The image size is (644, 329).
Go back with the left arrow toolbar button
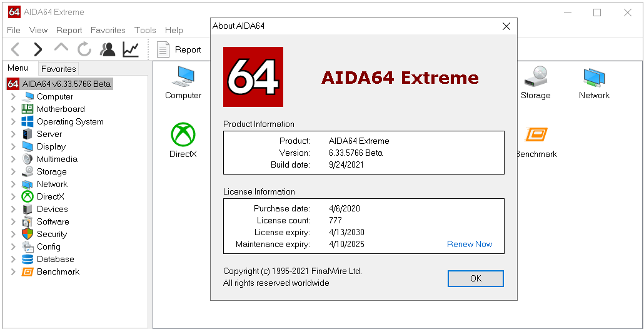click(15, 49)
